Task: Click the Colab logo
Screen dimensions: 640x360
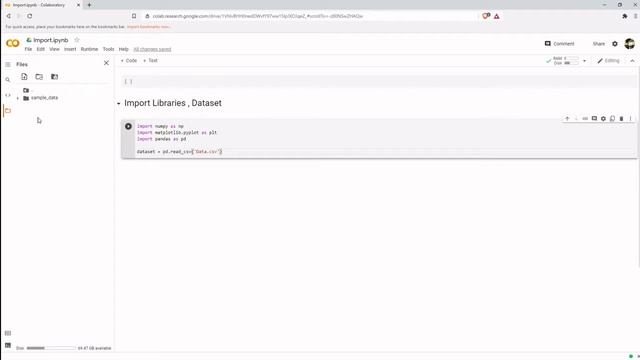Action: (x=13, y=43)
